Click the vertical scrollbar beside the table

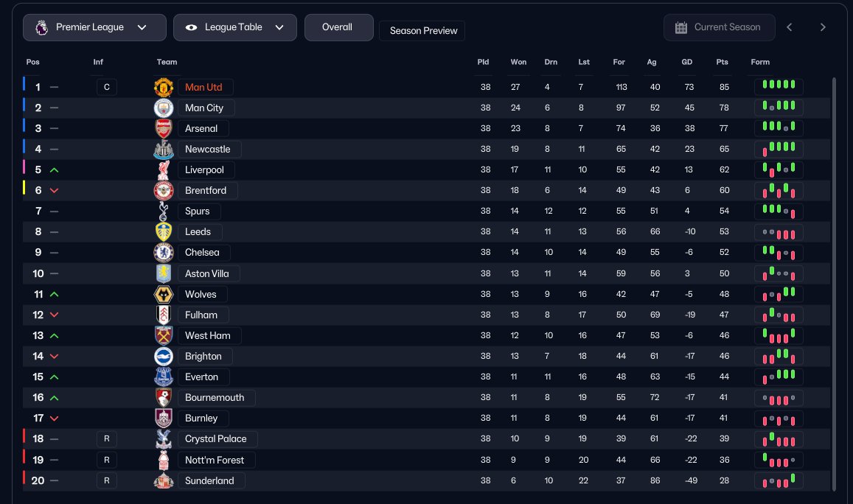[834, 284]
